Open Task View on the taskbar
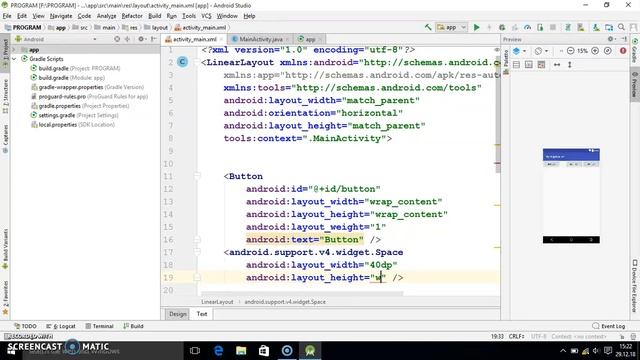This screenshot has width=640, height=360. coord(195,351)
